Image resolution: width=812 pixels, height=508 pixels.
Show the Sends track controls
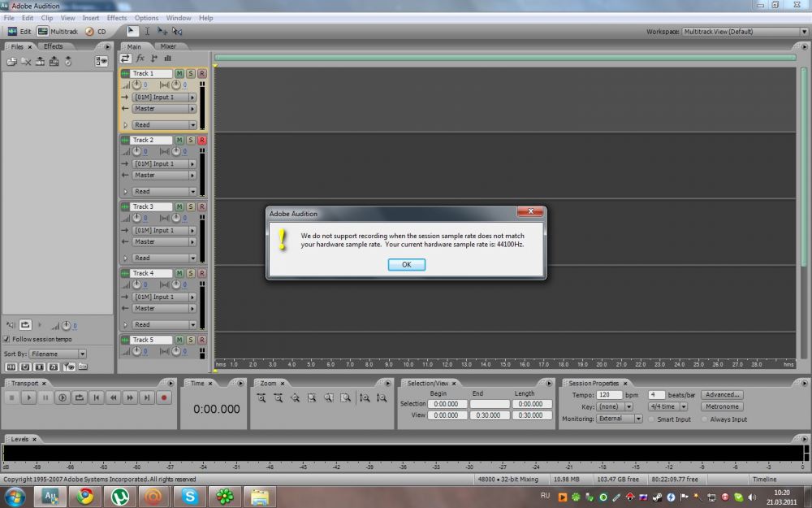pos(154,58)
